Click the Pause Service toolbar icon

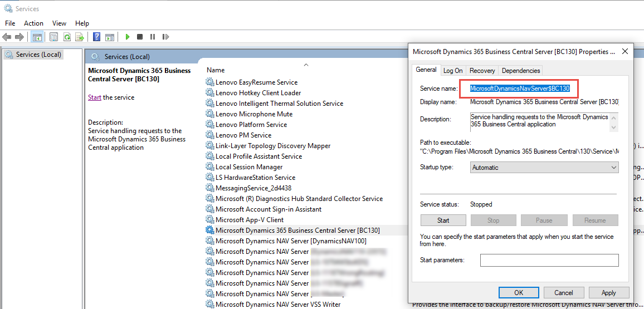153,37
